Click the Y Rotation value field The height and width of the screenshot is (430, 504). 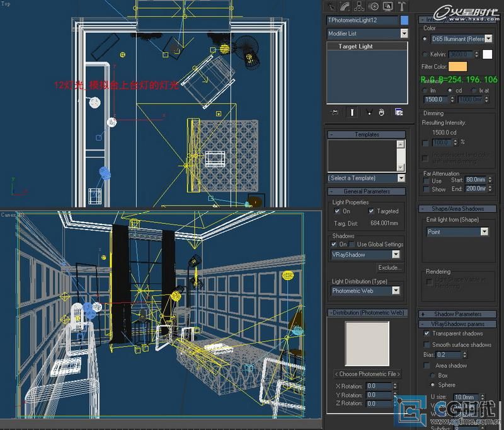coord(379,395)
